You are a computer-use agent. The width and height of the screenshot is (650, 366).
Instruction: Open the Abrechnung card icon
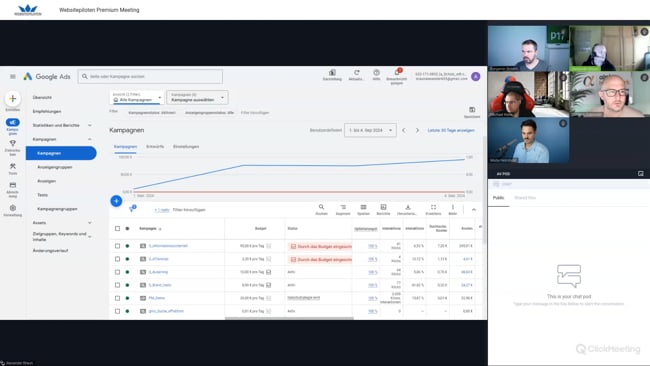coord(12,185)
